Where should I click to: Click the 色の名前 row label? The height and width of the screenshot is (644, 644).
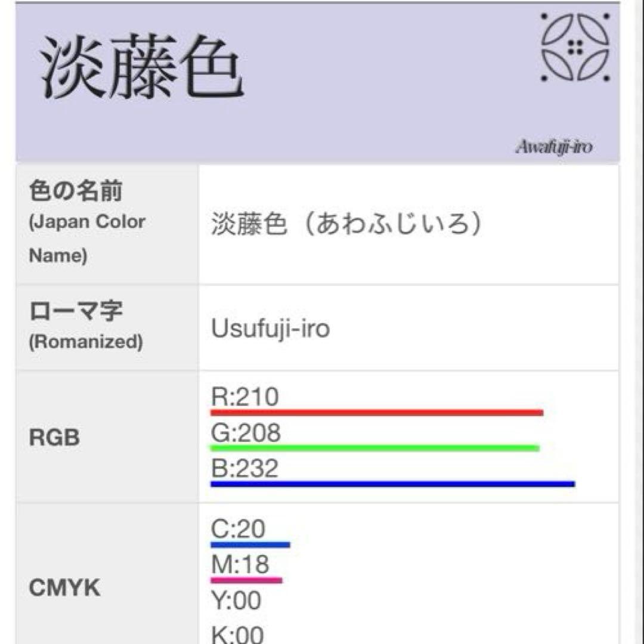pyautogui.click(x=76, y=192)
